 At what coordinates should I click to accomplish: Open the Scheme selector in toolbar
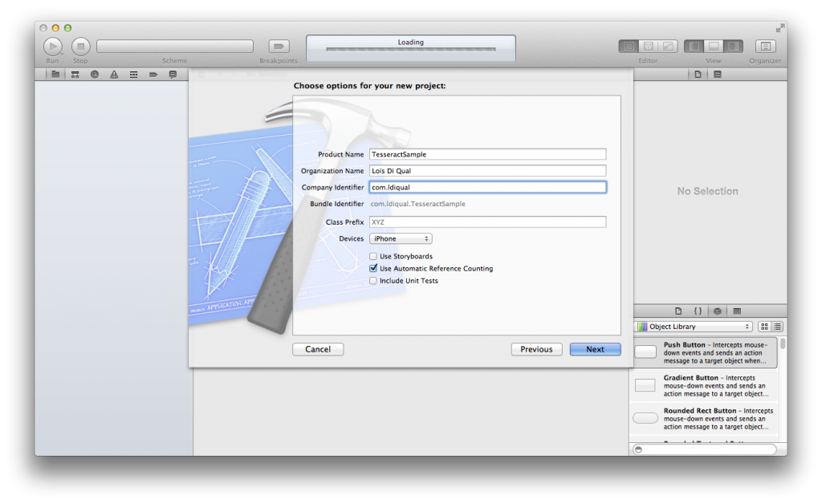click(174, 47)
